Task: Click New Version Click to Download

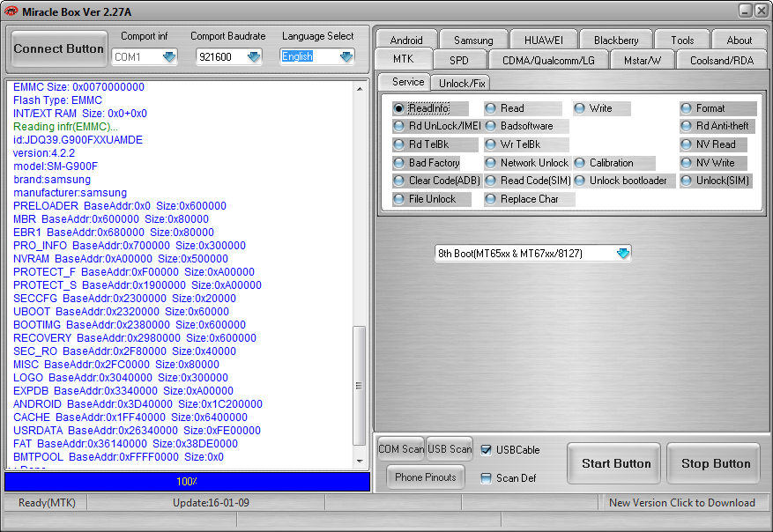Action: [x=682, y=502]
